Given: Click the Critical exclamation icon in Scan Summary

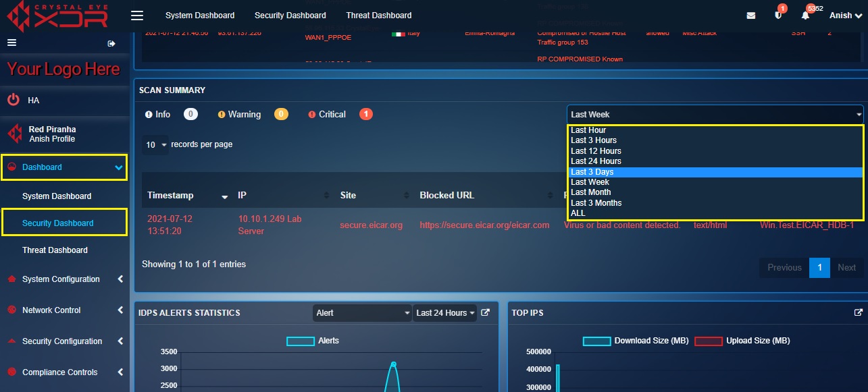Looking at the screenshot, I should pos(312,115).
